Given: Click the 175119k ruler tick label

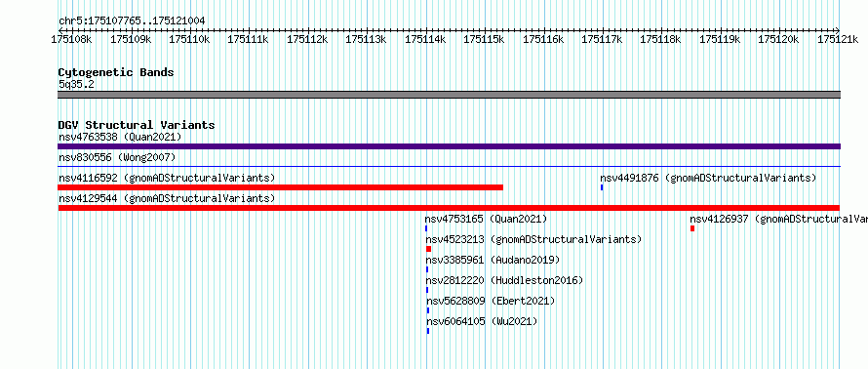Looking at the screenshot, I should tap(720, 39).
